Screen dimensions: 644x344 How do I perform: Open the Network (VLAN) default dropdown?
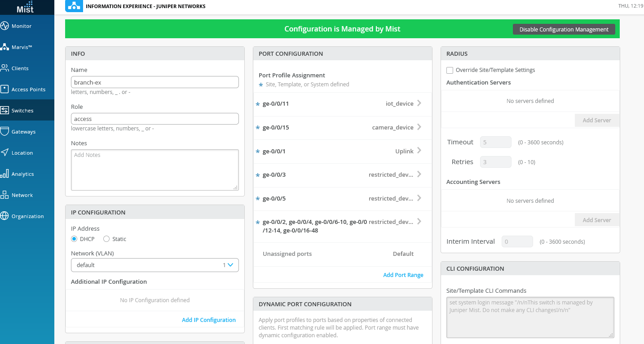154,265
